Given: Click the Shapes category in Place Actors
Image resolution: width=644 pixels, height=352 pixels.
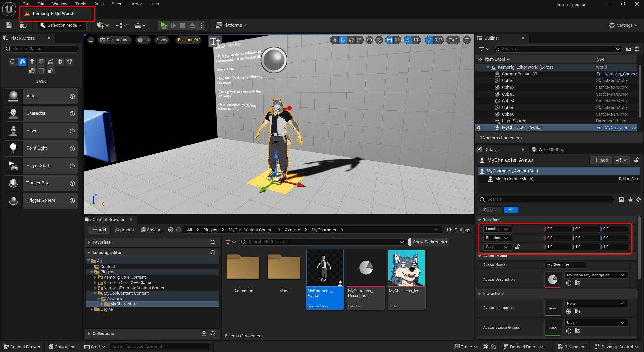Looking at the screenshot, I should [41, 62].
